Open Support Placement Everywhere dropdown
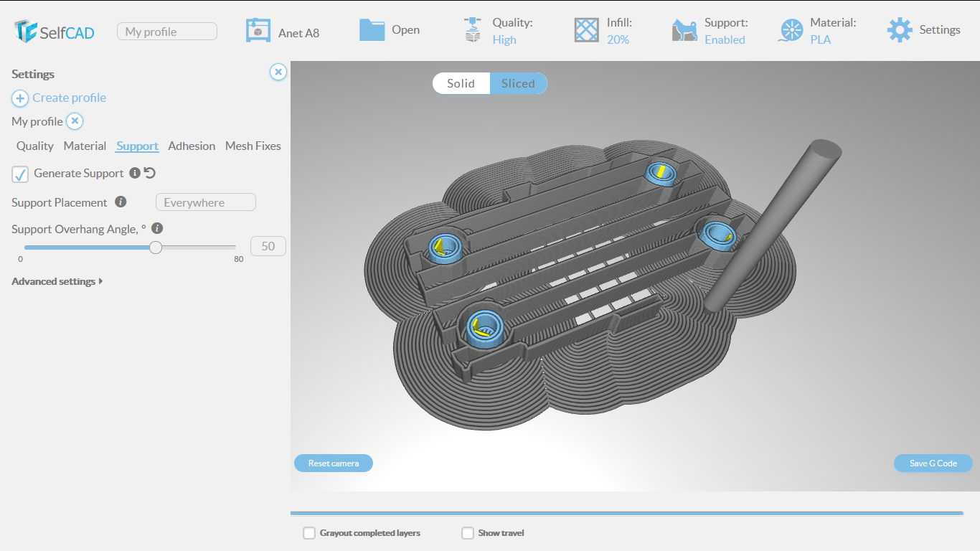Viewport: 980px width, 551px height. coord(206,202)
